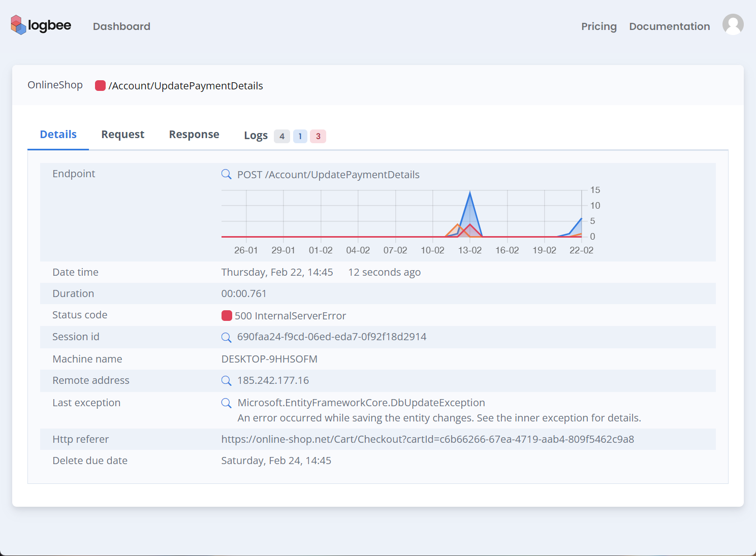Click the gray 4 logs badge
Screen dimensions: 756x556
(x=282, y=136)
